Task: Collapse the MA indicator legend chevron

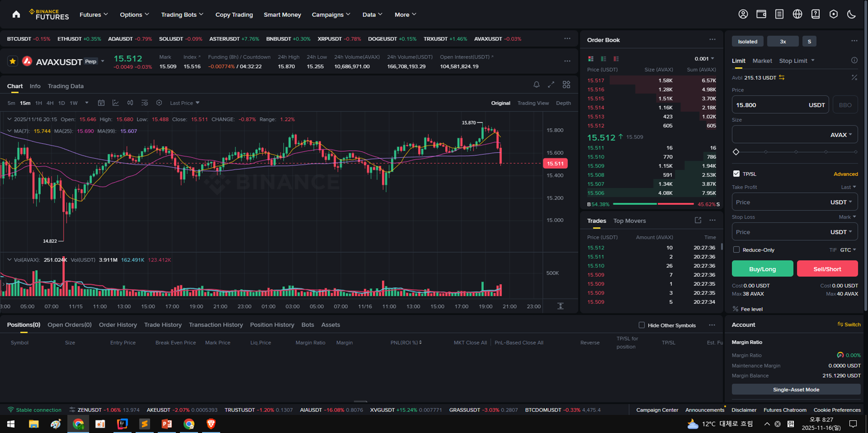Action: [9, 131]
